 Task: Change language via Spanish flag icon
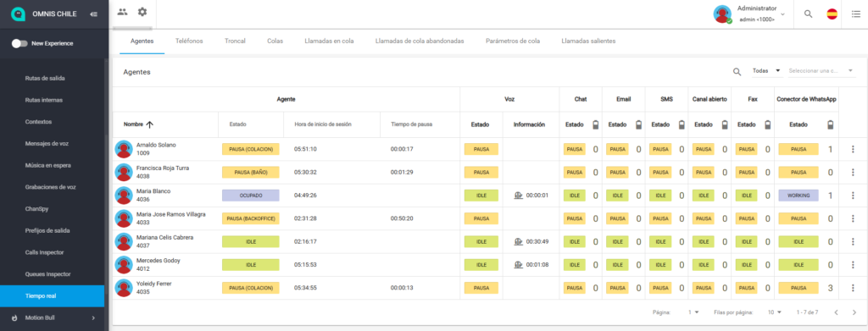832,14
